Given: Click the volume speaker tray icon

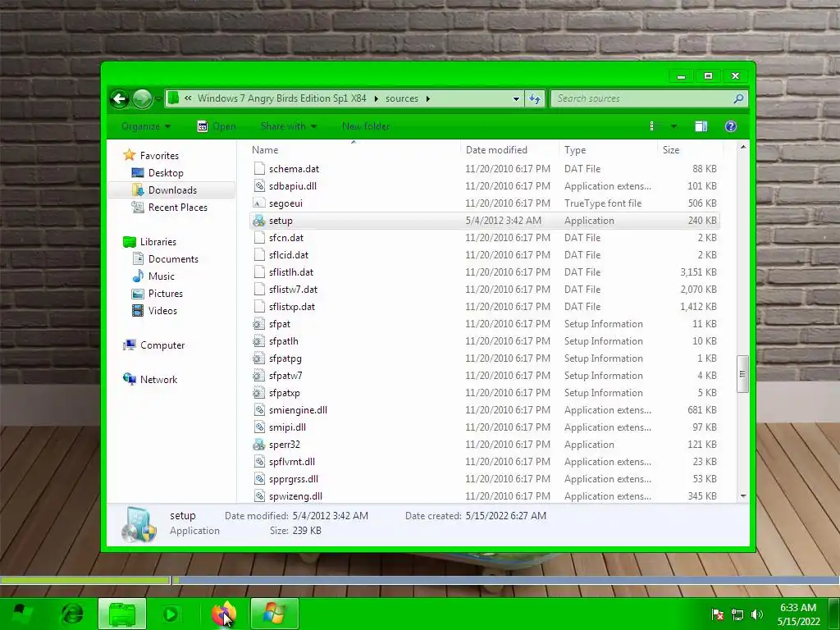Looking at the screenshot, I should coord(756,614).
